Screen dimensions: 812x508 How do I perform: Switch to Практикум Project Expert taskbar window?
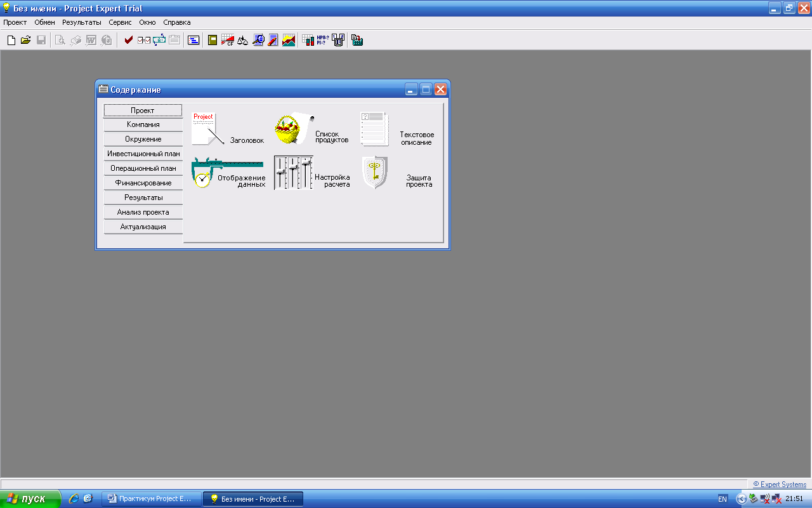click(x=151, y=499)
